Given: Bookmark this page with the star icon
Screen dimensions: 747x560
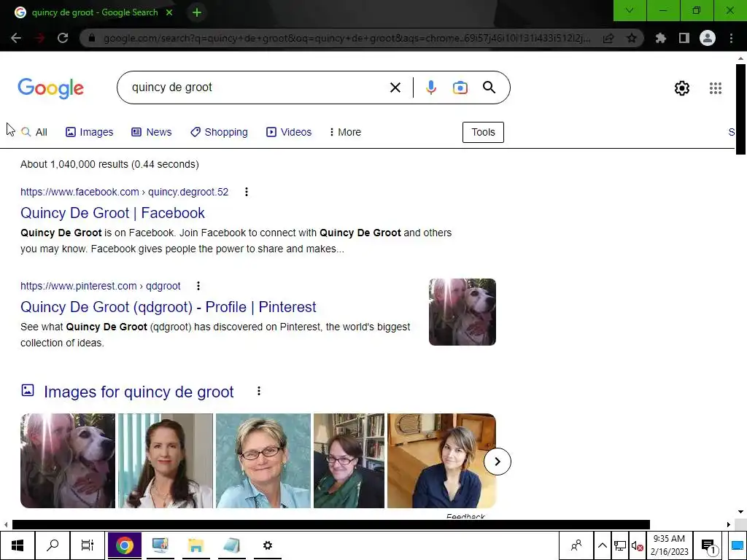Looking at the screenshot, I should [x=631, y=38].
